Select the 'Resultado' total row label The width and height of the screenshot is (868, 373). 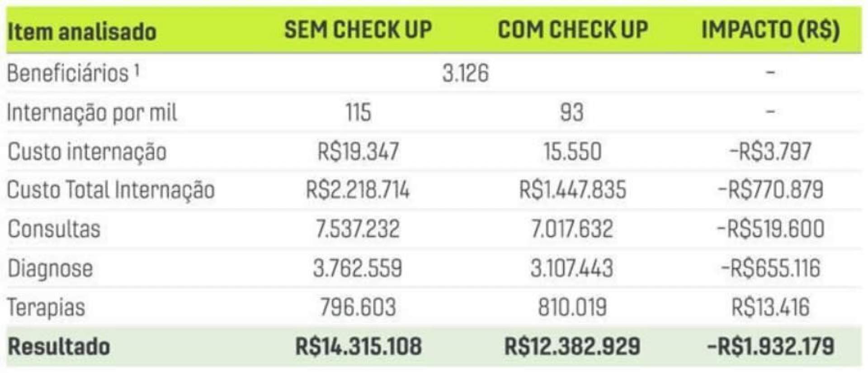(x=59, y=347)
